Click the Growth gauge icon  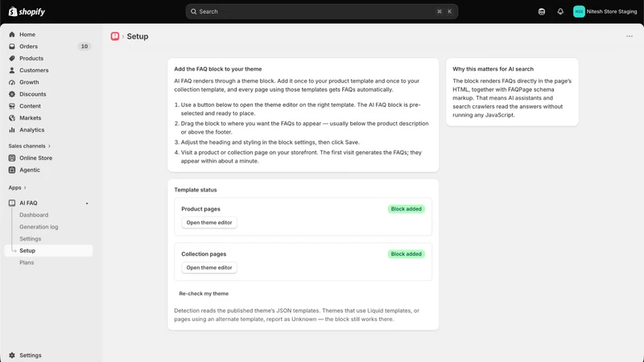[12, 82]
